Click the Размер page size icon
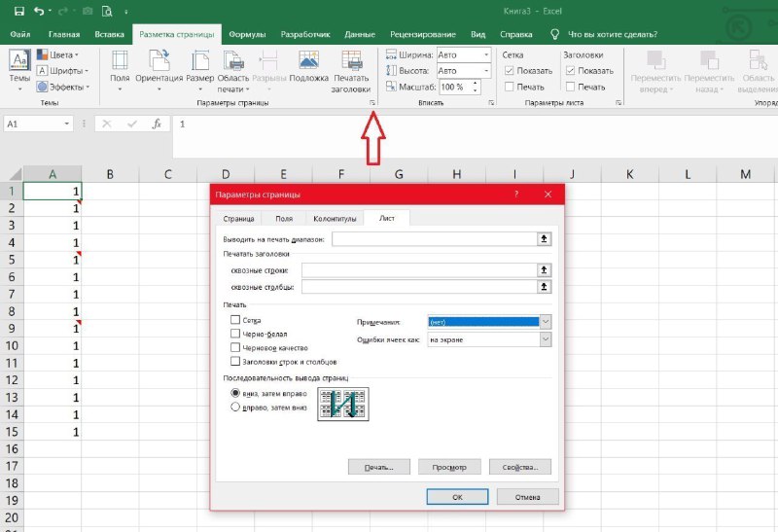Image resolution: width=778 pixels, height=532 pixels. [x=200, y=60]
